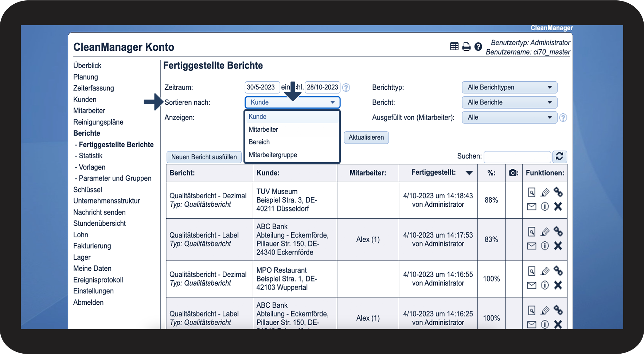Click the help icon next to Zeitraum dates
644x354 pixels.
click(x=346, y=87)
